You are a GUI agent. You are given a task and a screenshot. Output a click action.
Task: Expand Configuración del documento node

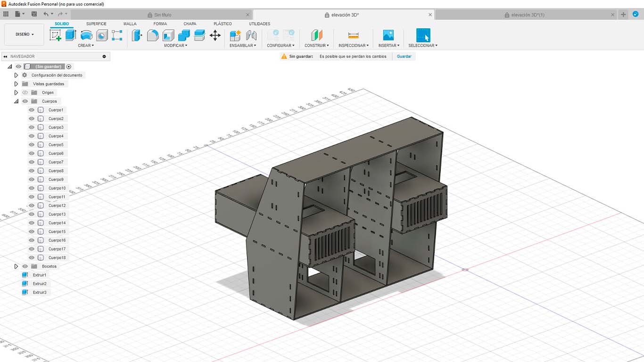coord(16,75)
